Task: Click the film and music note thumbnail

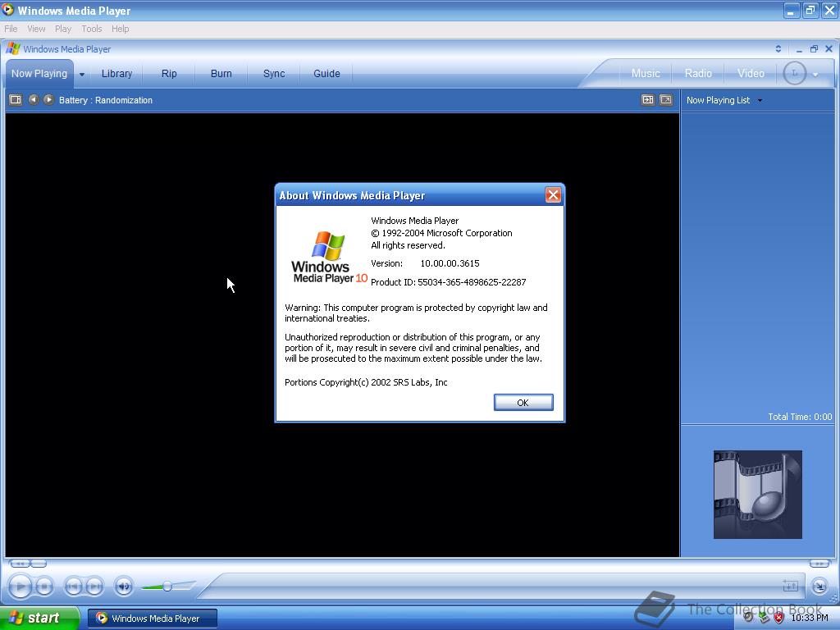Action: (757, 495)
